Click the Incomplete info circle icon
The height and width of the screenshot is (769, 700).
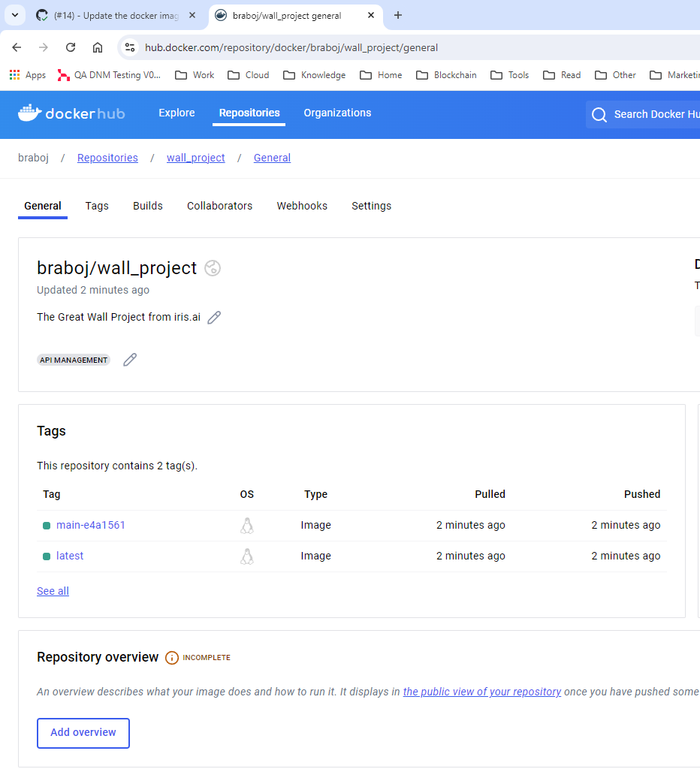(172, 658)
